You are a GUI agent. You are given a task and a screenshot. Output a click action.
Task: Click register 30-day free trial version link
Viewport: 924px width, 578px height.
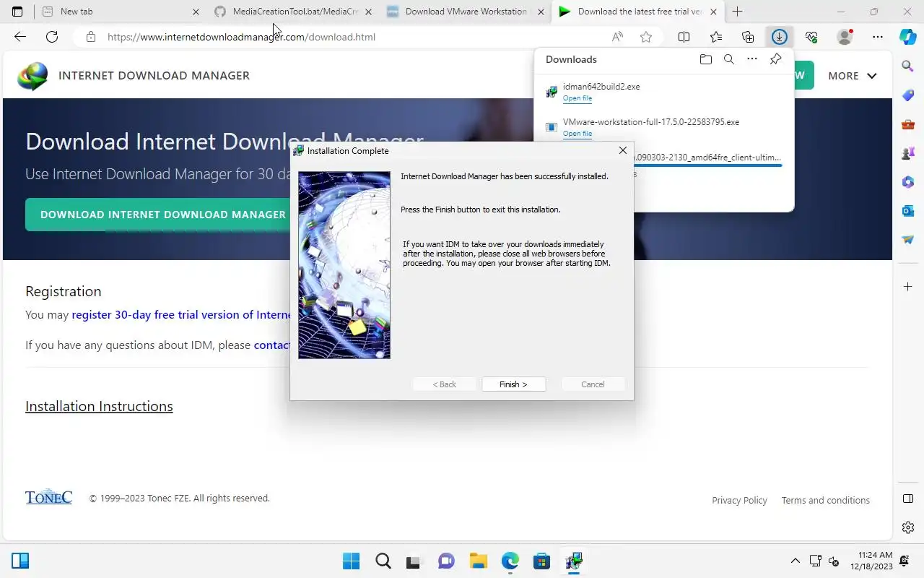click(x=181, y=315)
